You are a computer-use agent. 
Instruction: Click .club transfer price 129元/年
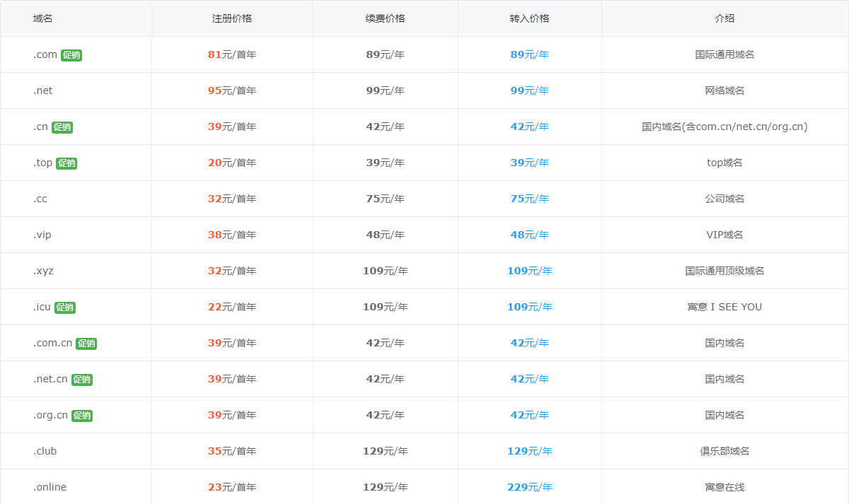point(530,451)
